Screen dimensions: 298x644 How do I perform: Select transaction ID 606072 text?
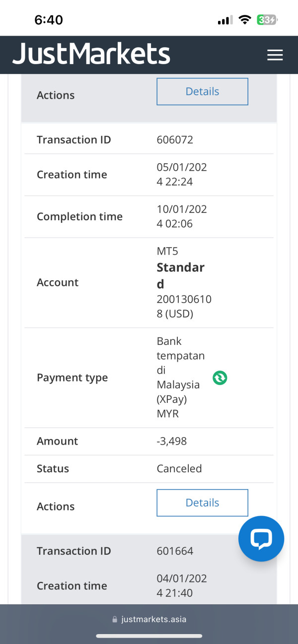pyautogui.click(x=175, y=140)
